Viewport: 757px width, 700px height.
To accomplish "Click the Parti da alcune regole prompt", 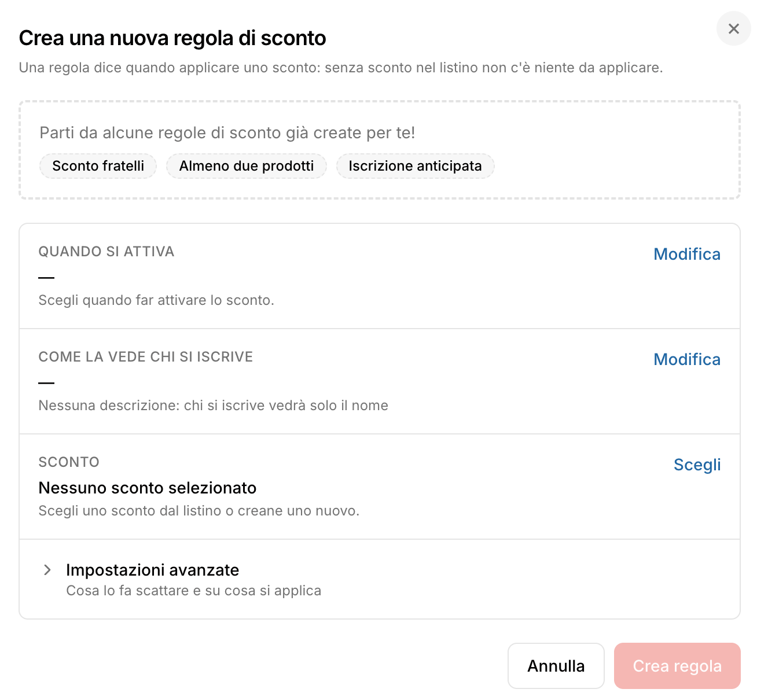I will 227,133.
